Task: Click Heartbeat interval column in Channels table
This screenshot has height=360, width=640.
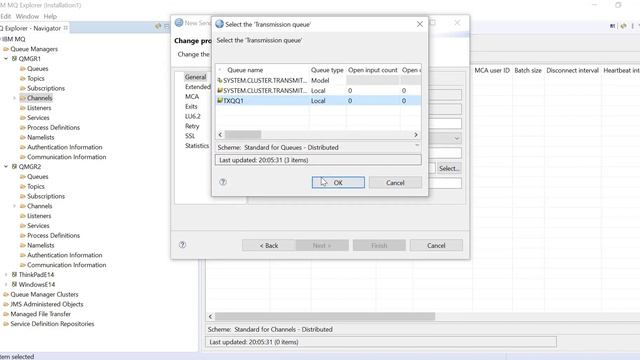Action: point(621,70)
